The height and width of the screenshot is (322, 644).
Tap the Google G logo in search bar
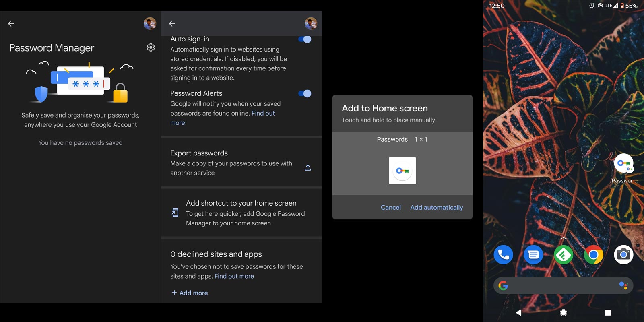pos(503,286)
